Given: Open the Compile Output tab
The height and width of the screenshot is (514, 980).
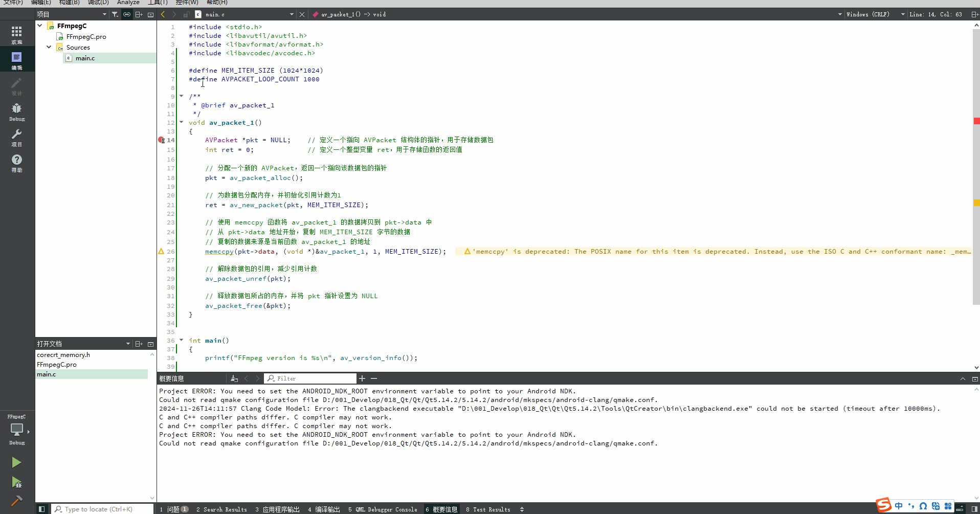Looking at the screenshot, I should [x=324, y=509].
